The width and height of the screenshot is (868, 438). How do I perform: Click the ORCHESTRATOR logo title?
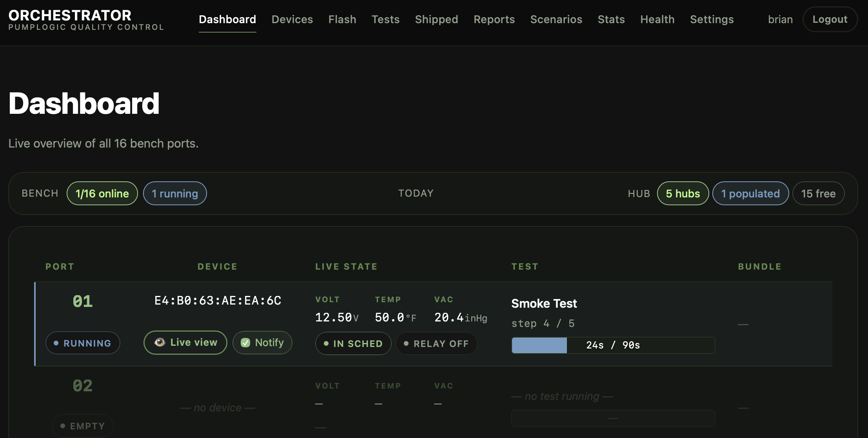[70, 15]
